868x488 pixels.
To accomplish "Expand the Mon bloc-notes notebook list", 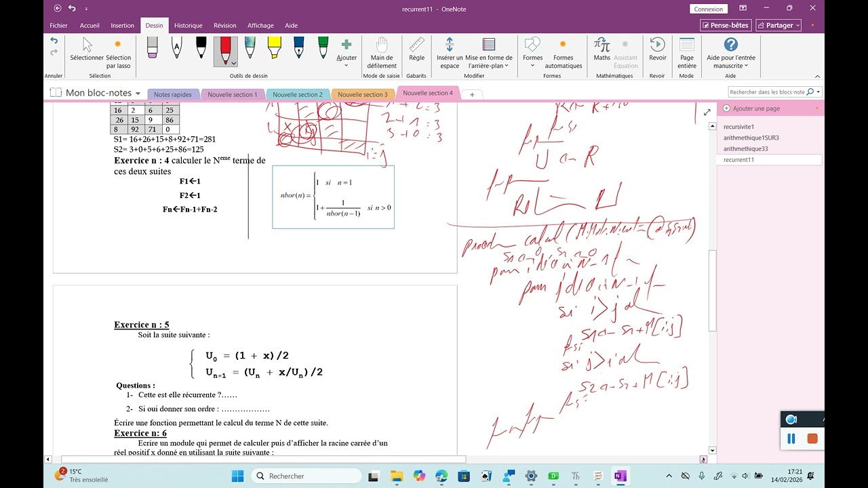I will click(138, 93).
